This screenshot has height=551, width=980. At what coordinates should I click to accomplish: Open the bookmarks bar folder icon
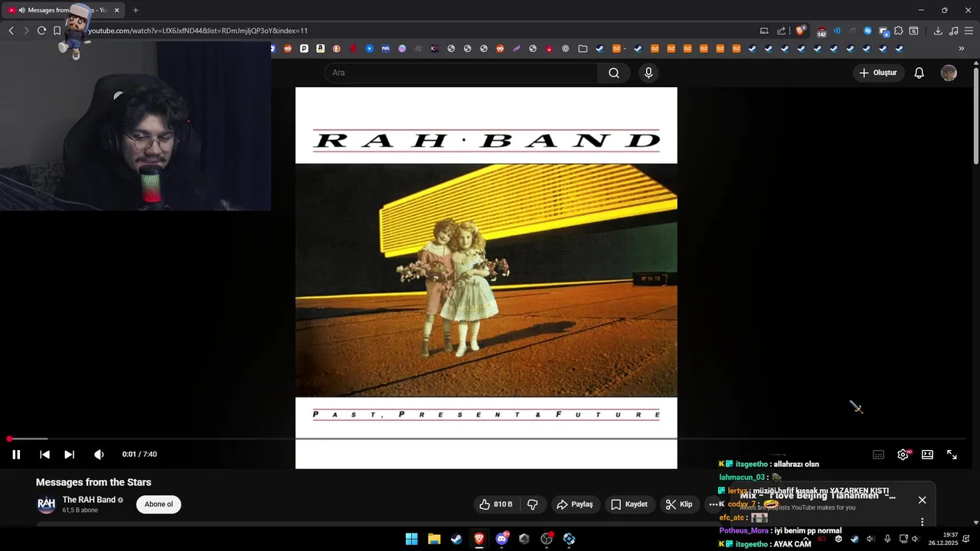(x=583, y=48)
